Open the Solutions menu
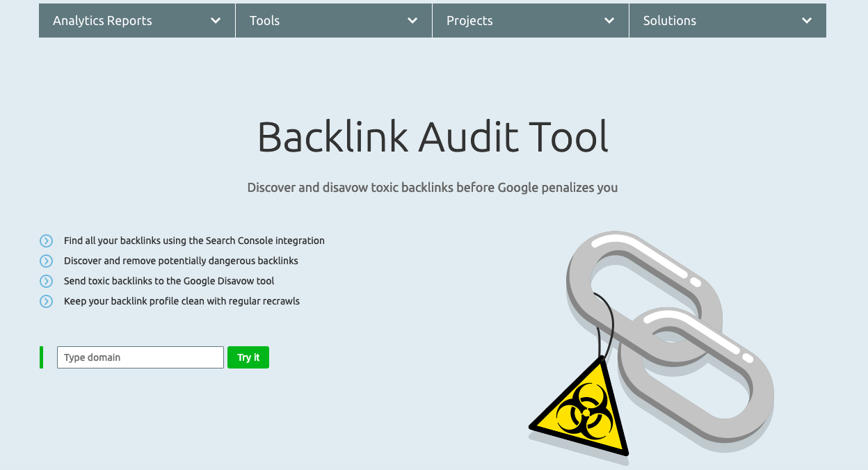Screen dimensions: 868x470 pyautogui.click(x=728, y=21)
